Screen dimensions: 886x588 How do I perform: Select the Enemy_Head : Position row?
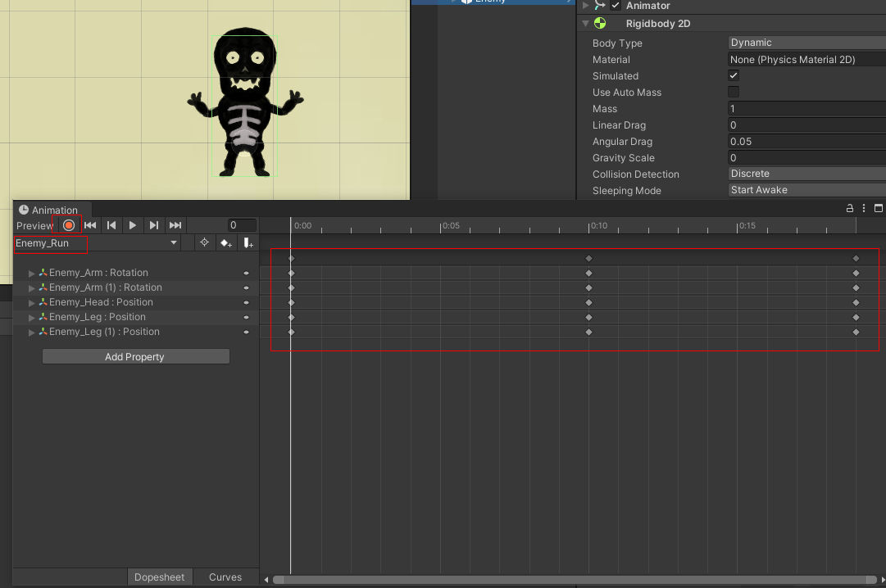click(135, 302)
